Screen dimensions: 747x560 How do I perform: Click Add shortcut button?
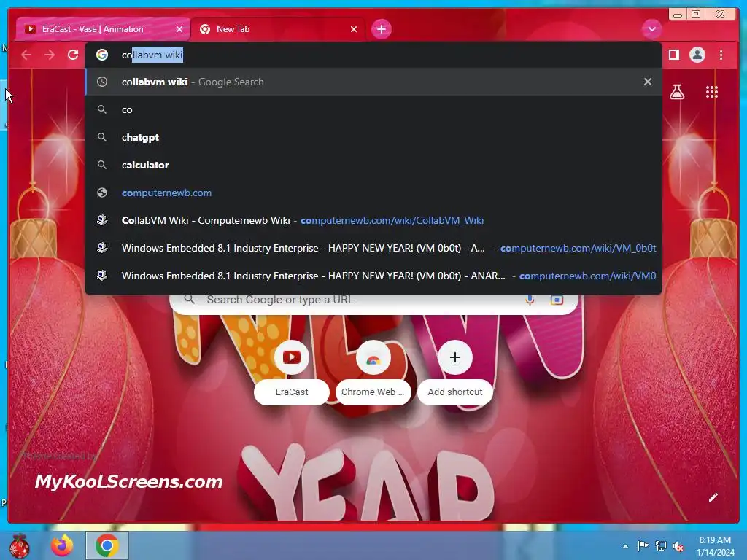(455, 373)
